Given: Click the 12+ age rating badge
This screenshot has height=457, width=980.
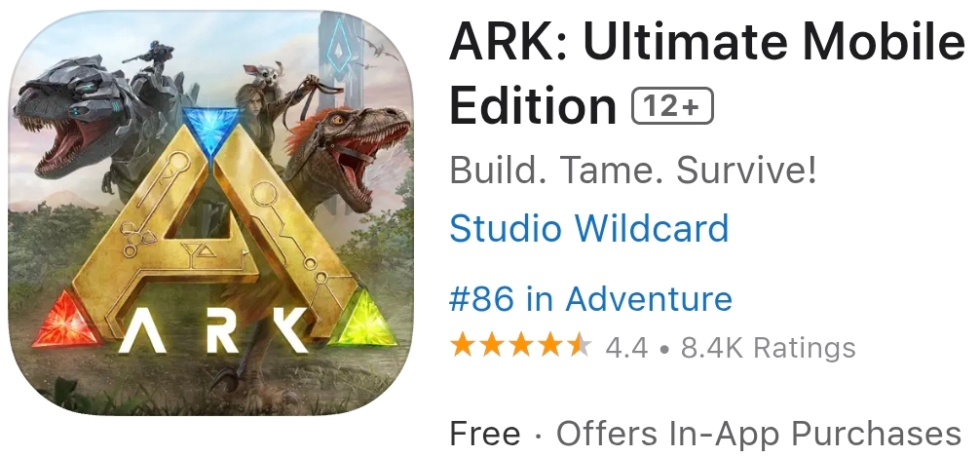Looking at the screenshot, I should pyautogui.click(x=672, y=105).
